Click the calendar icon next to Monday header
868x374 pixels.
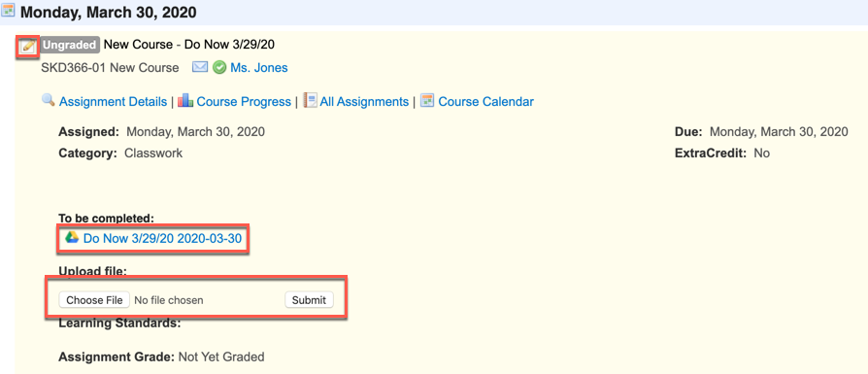(x=9, y=11)
